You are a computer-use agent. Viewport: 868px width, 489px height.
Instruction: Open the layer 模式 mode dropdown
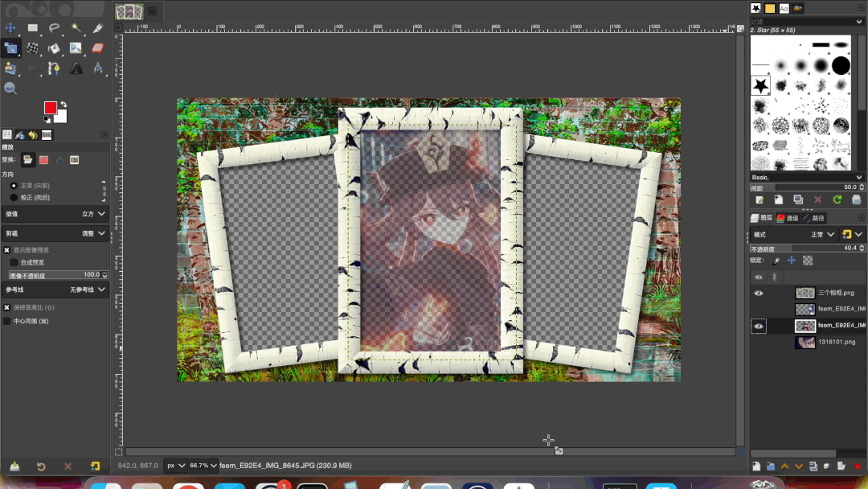pos(794,235)
